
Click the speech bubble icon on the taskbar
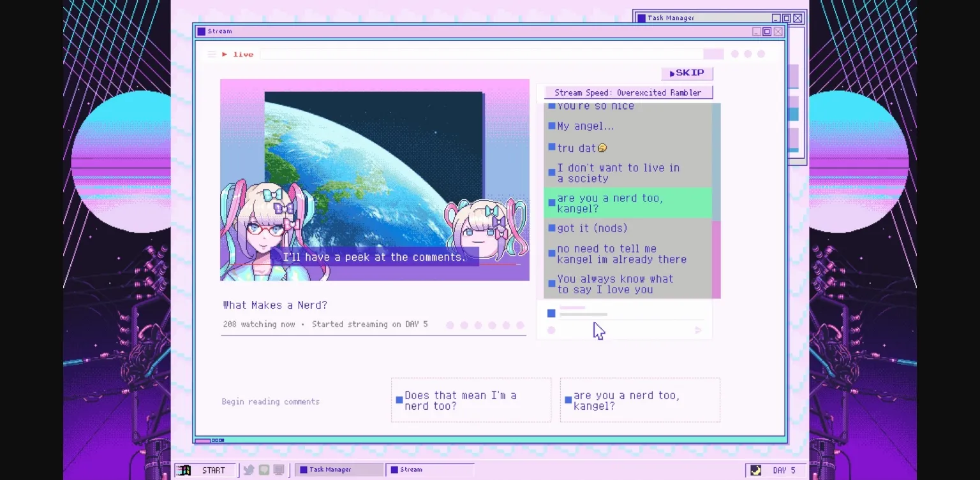264,470
